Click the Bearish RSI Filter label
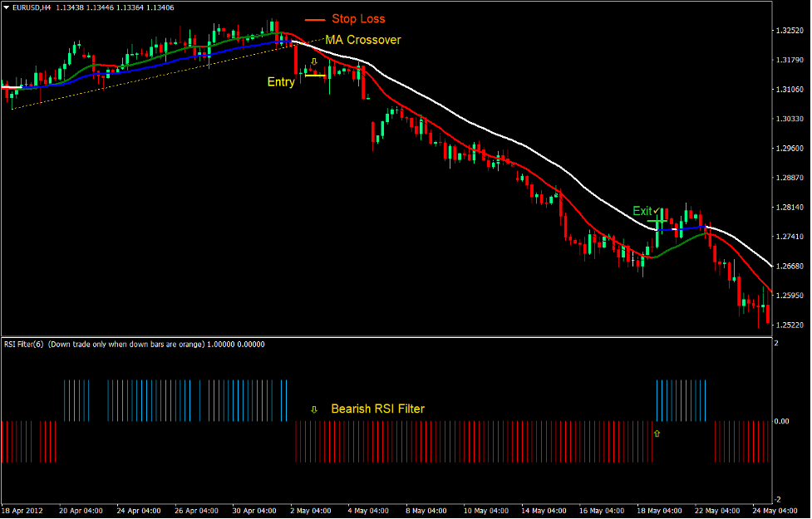The image size is (812, 519). [376, 409]
